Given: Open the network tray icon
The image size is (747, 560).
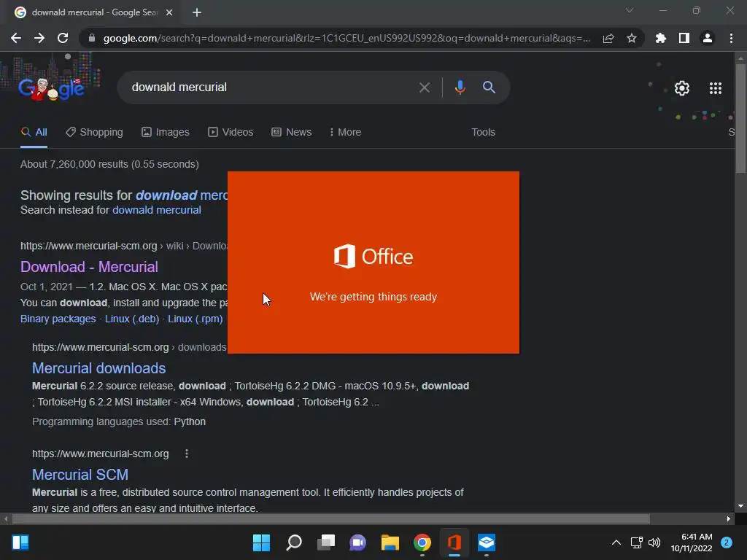Looking at the screenshot, I should click(x=636, y=542).
